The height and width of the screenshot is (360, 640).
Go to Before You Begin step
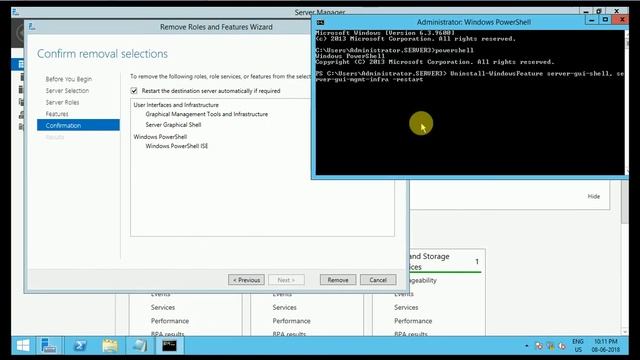pyautogui.click(x=69, y=79)
